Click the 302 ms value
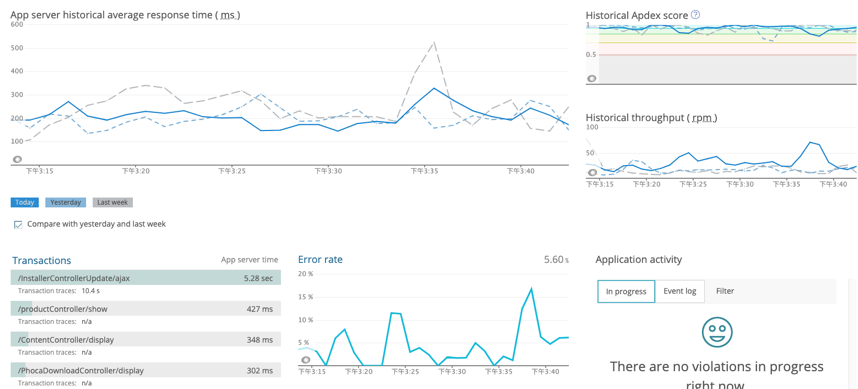This screenshot has width=858, height=389. click(259, 370)
